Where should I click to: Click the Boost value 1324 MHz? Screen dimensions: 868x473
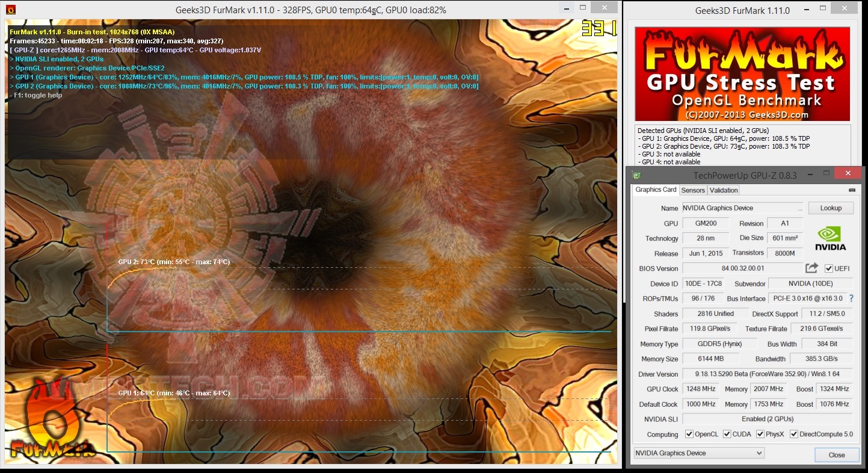pyautogui.click(x=834, y=389)
